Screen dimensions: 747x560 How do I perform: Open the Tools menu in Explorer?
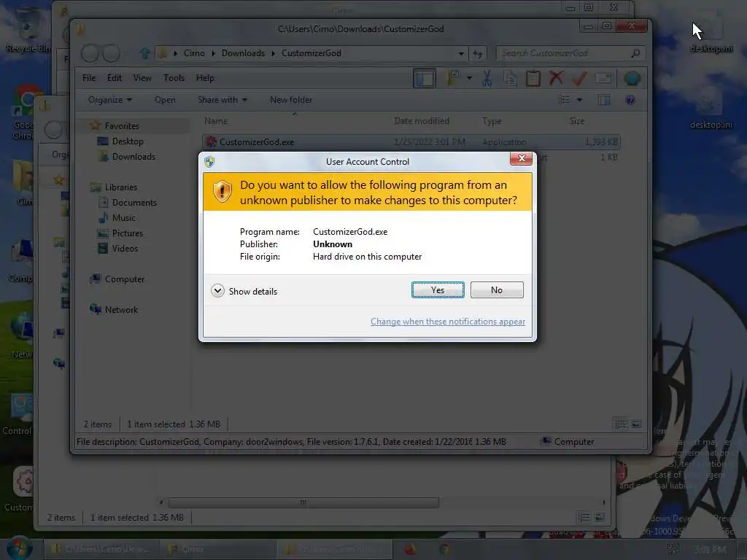pyautogui.click(x=174, y=77)
